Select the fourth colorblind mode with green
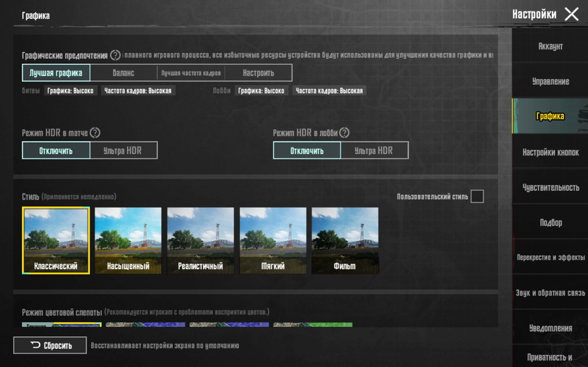588x367 pixels. pos(312,325)
